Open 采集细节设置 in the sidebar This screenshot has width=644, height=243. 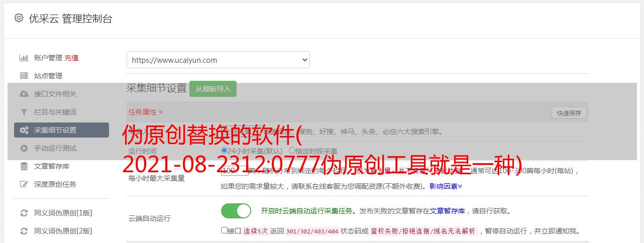(61, 130)
